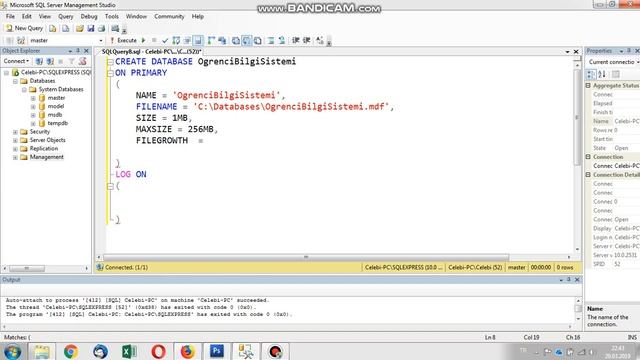640x360 pixels.
Task: Open Opera browser from the taskbar
Action: coord(158,351)
